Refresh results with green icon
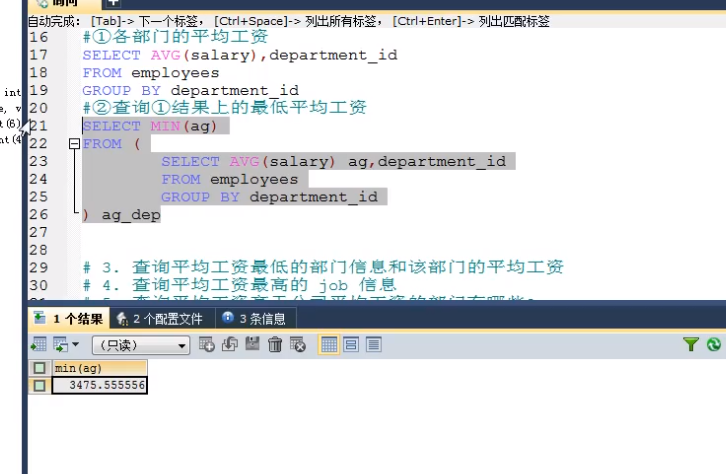Screen dimensions: 726x474 (x=713, y=344)
